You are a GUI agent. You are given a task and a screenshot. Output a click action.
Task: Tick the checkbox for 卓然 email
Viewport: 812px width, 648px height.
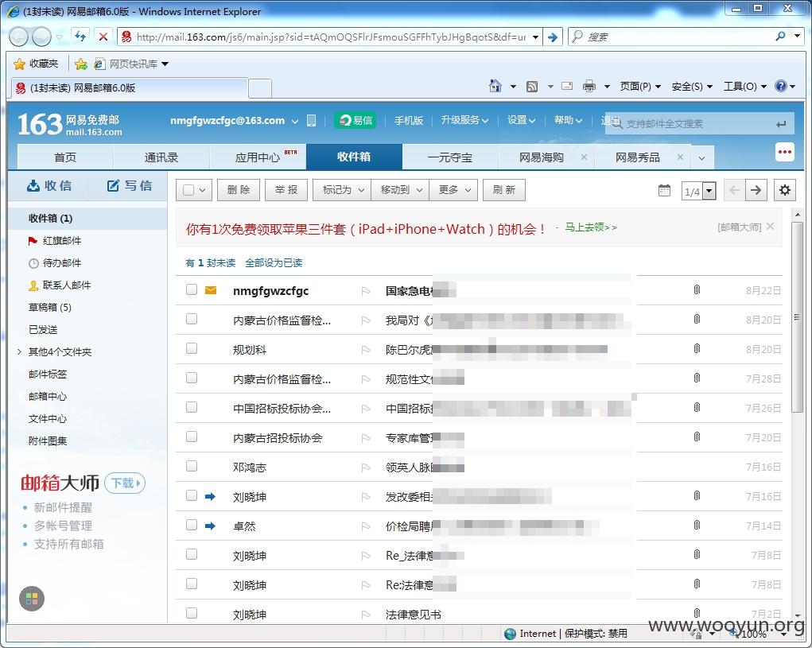coord(192,525)
